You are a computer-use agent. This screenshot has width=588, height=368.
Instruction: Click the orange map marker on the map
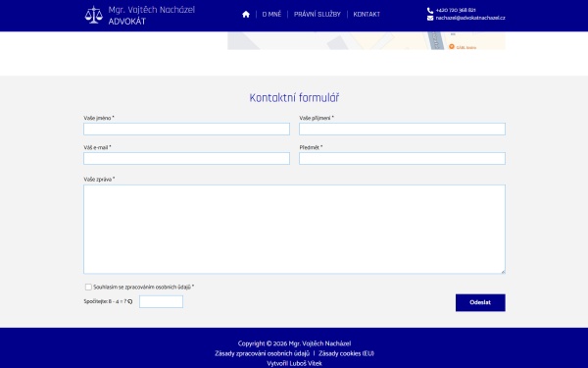click(x=452, y=46)
